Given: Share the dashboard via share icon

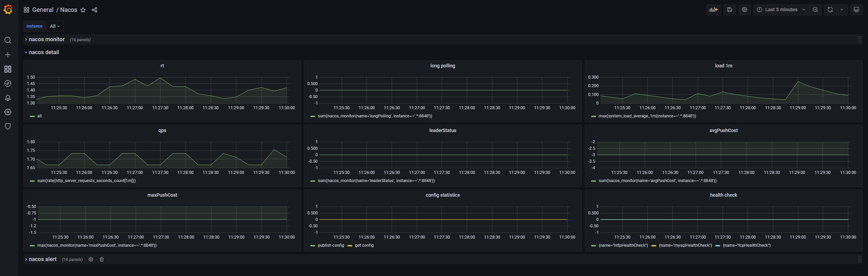Looking at the screenshot, I should click(95, 10).
